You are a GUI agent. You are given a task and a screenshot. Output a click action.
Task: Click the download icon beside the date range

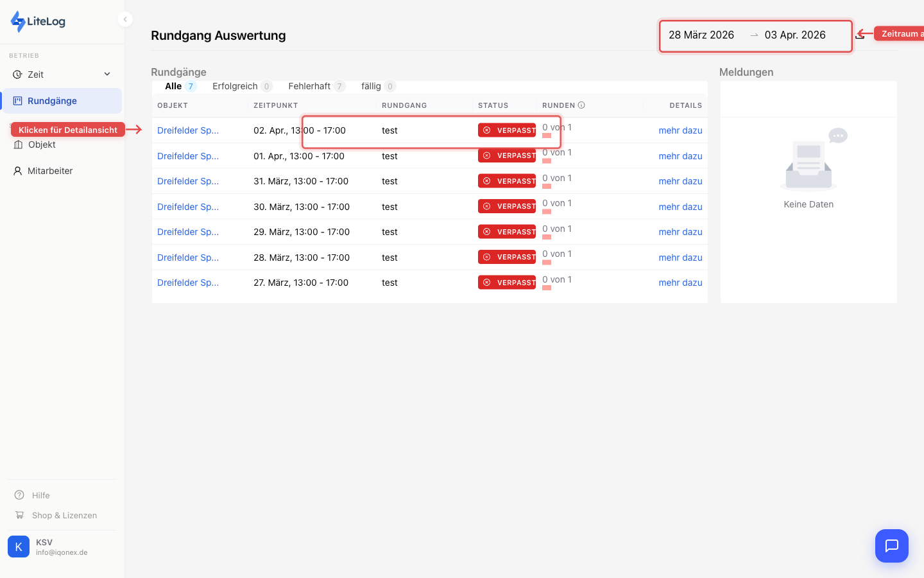coord(860,35)
